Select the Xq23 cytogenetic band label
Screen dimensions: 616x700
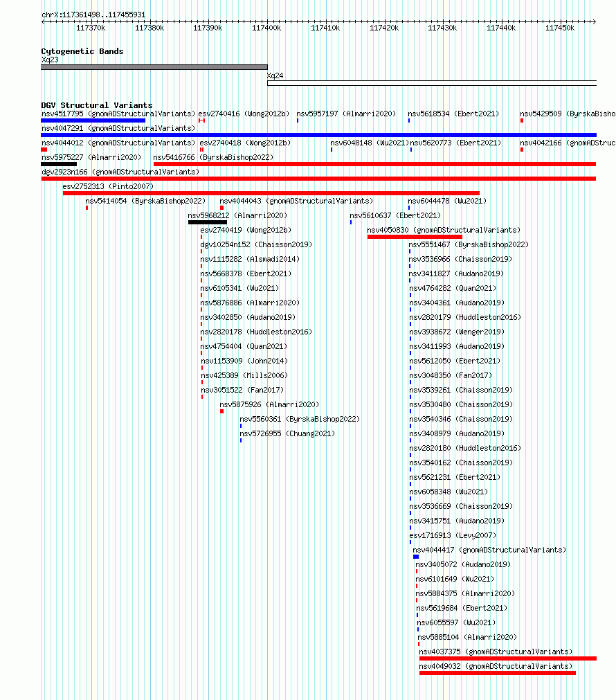coord(50,60)
